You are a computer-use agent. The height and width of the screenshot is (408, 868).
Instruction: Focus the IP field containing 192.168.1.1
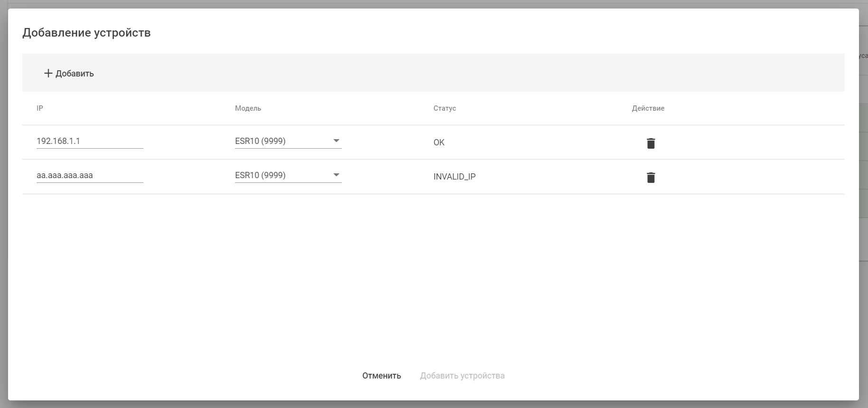point(89,141)
